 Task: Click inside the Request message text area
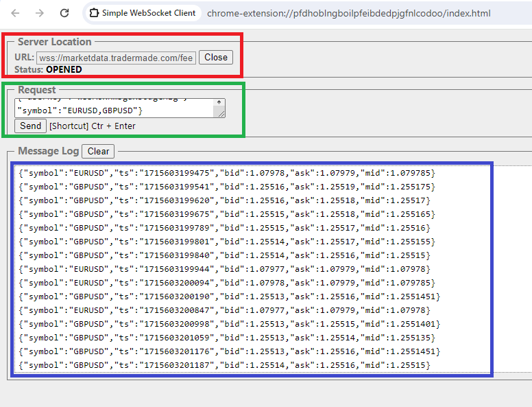pos(114,108)
